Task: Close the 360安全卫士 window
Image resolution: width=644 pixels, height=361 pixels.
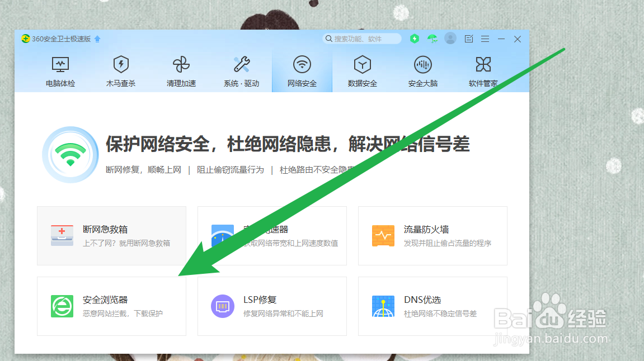Action: [518, 39]
